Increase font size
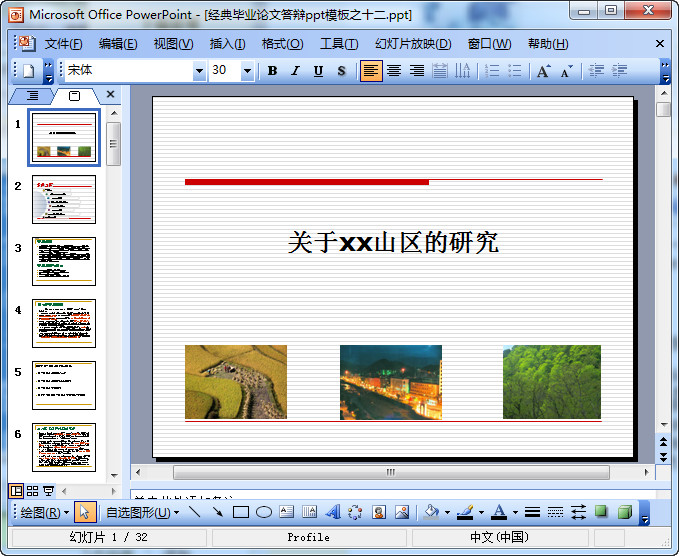Screen dimensions: 679x556 [544, 71]
